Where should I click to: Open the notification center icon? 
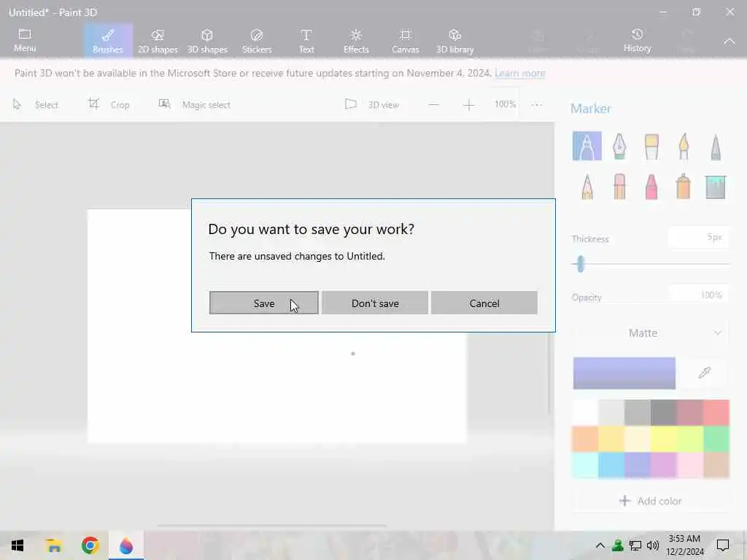click(723, 545)
